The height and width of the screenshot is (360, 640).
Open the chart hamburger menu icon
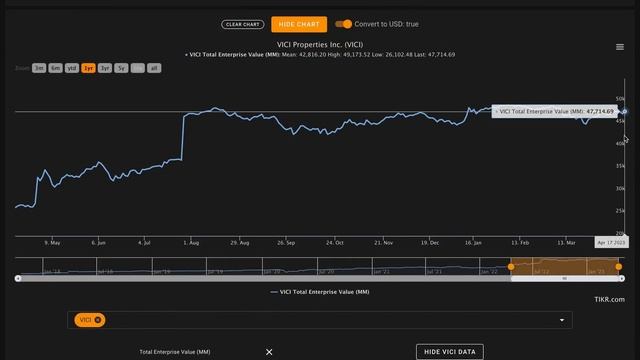[620, 47]
